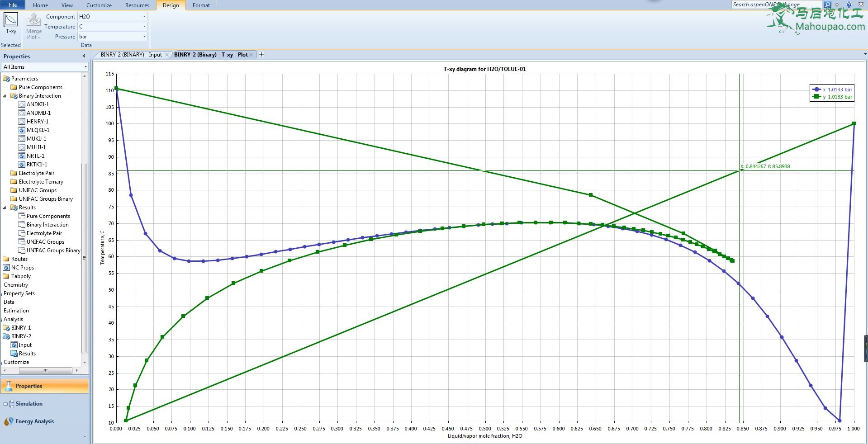Switch to the Format ribbon tab
Viewport: 868px width, 444px height.
(x=201, y=5)
